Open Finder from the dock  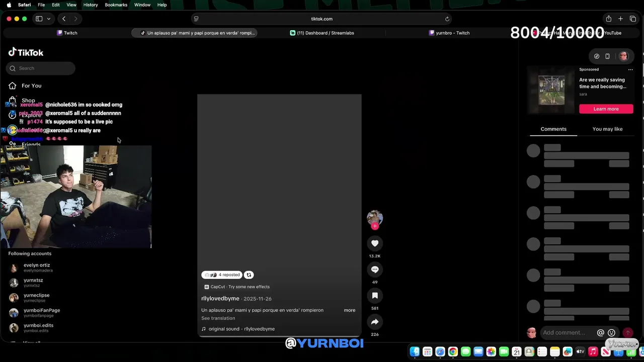click(x=415, y=352)
